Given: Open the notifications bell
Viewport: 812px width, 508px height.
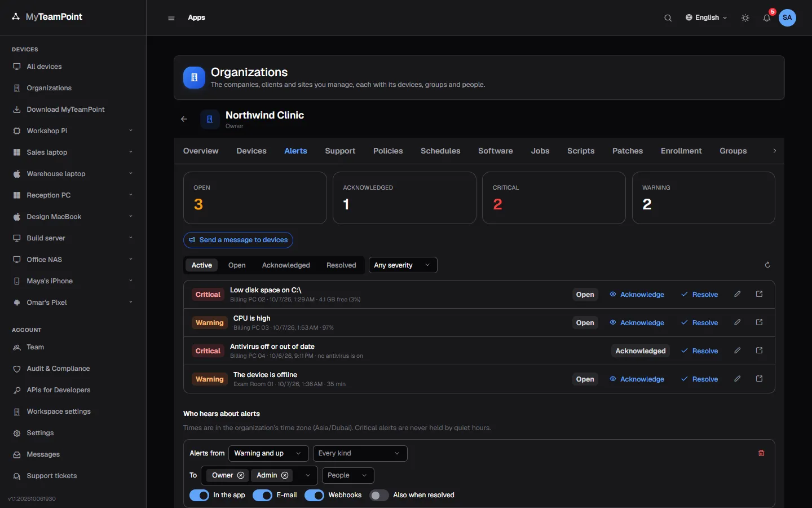Looking at the screenshot, I should [x=767, y=18].
